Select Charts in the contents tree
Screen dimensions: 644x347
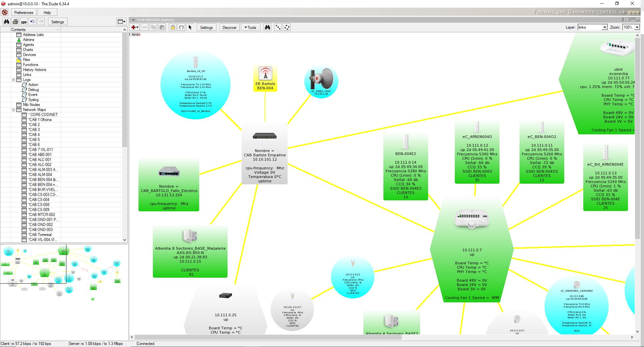point(28,50)
